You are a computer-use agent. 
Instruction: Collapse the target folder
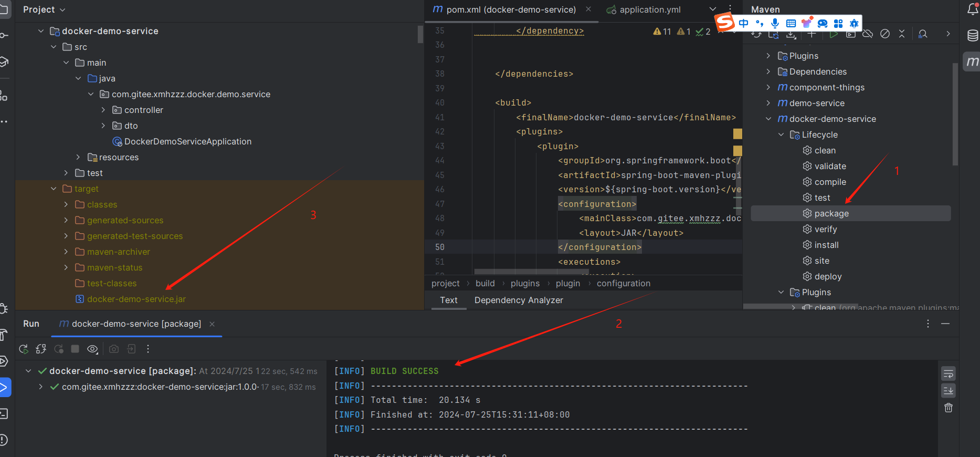coord(54,189)
